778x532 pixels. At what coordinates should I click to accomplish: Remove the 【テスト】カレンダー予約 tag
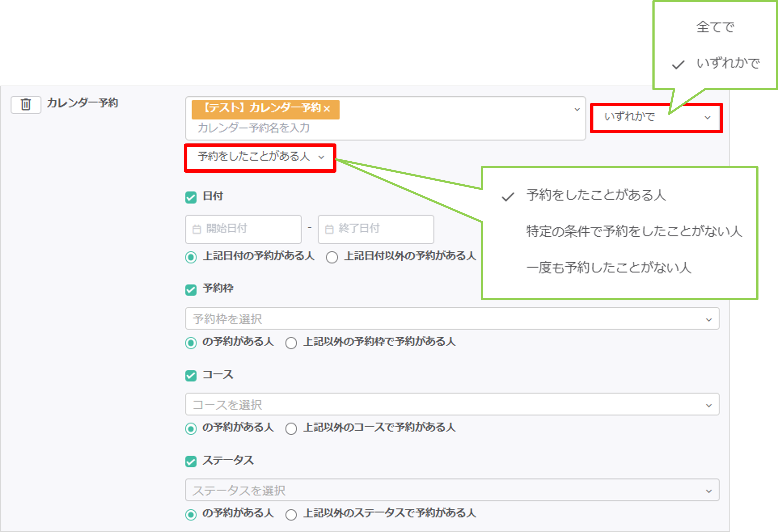tap(327, 109)
